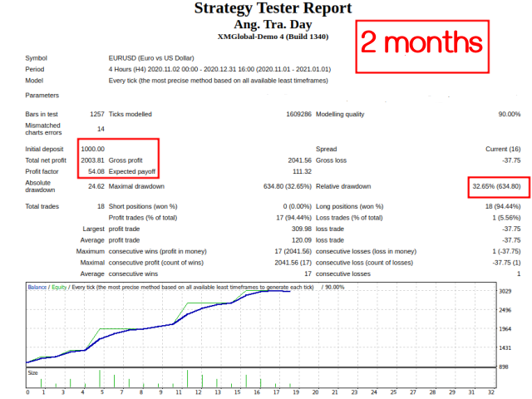Select Absolute drawdown value 24.62

click(96, 186)
